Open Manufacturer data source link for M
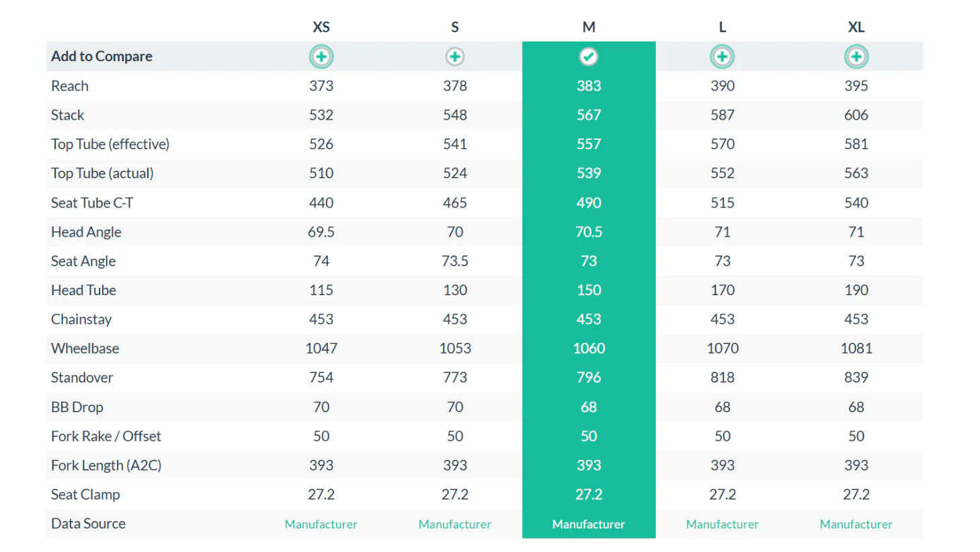This screenshot has height=552, width=980. click(589, 524)
